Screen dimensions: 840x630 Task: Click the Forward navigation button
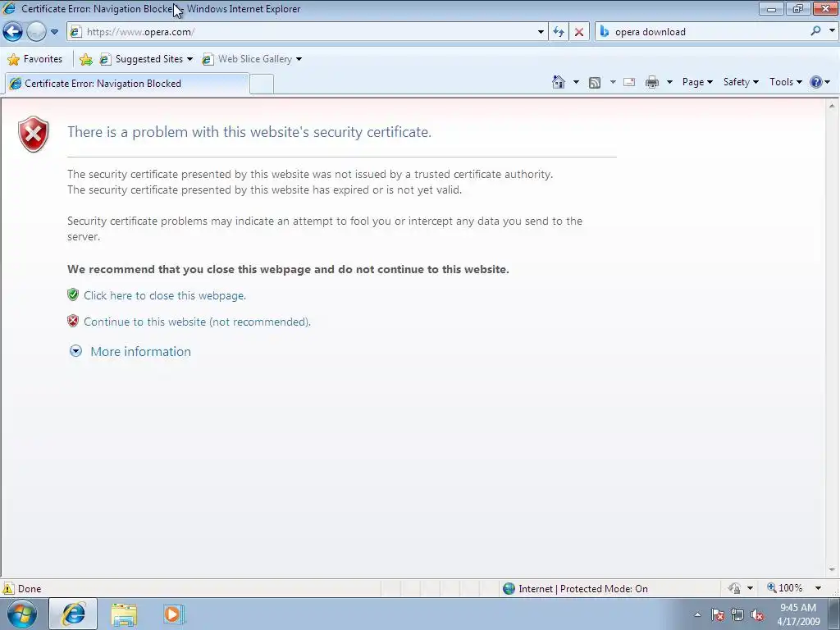(x=36, y=32)
